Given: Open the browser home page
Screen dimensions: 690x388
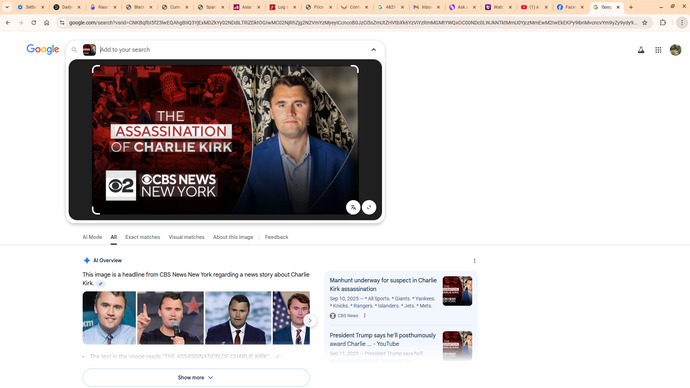Looking at the screenshot, I should coord(47,22).
